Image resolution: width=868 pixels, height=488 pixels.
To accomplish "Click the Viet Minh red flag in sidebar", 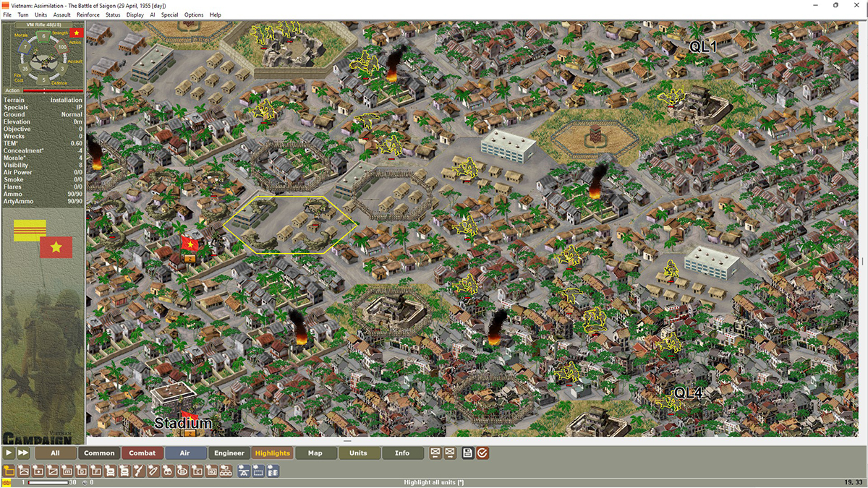I will tap(56, 247).
